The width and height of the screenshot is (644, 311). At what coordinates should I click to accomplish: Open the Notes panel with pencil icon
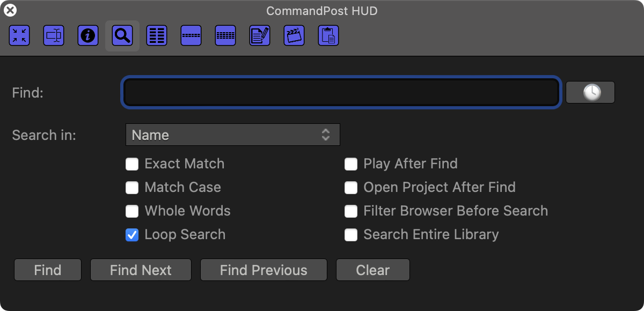tap(260, 36)
